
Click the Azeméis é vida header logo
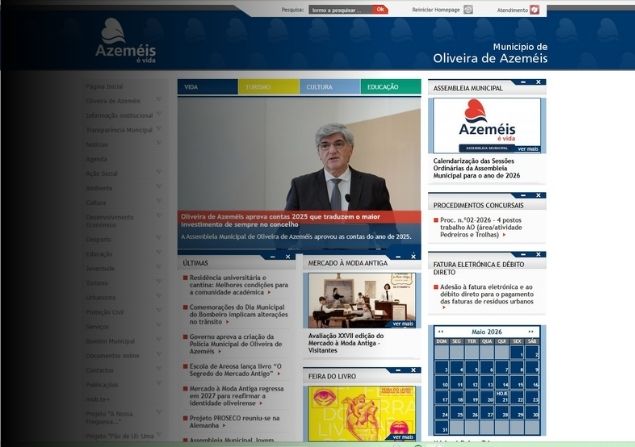click(x=126, y=40)
